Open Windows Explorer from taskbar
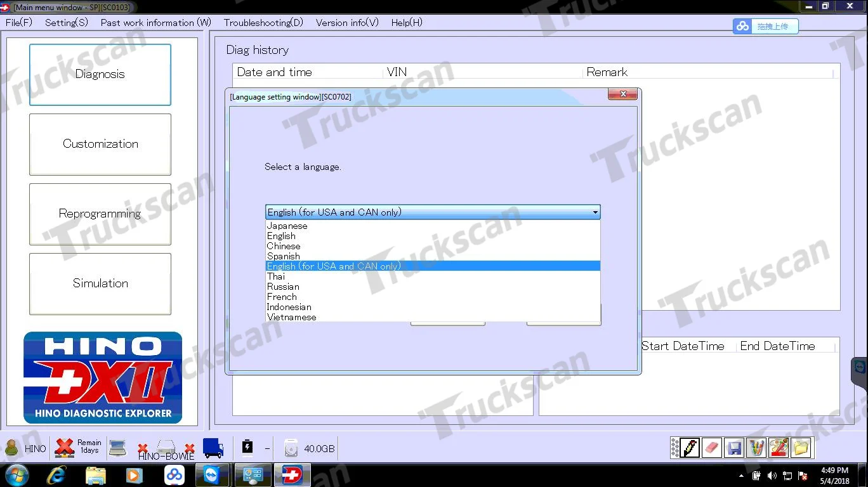The image size is (868, 487). [96, 475]
